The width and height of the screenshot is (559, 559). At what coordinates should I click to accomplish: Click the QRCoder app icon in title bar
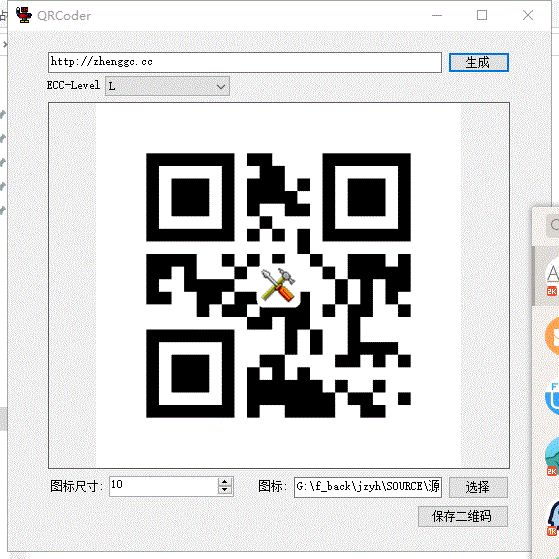(24, 15)
